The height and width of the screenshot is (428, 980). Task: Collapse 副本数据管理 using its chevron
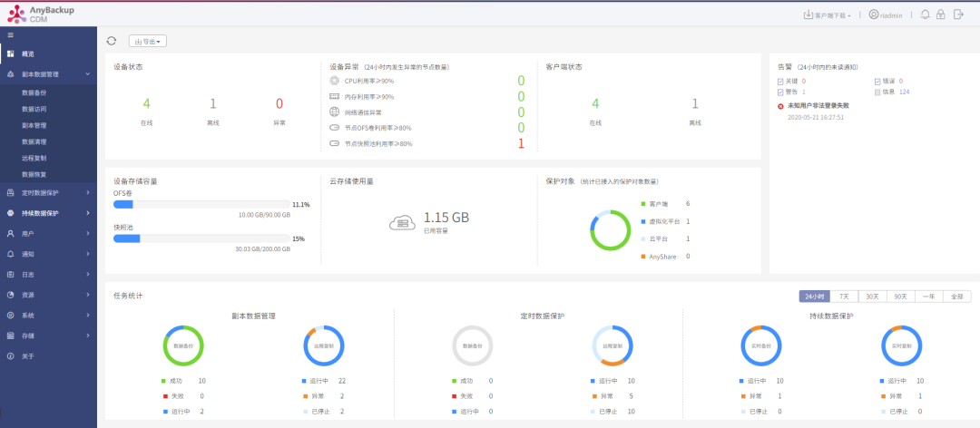point(87,74)
